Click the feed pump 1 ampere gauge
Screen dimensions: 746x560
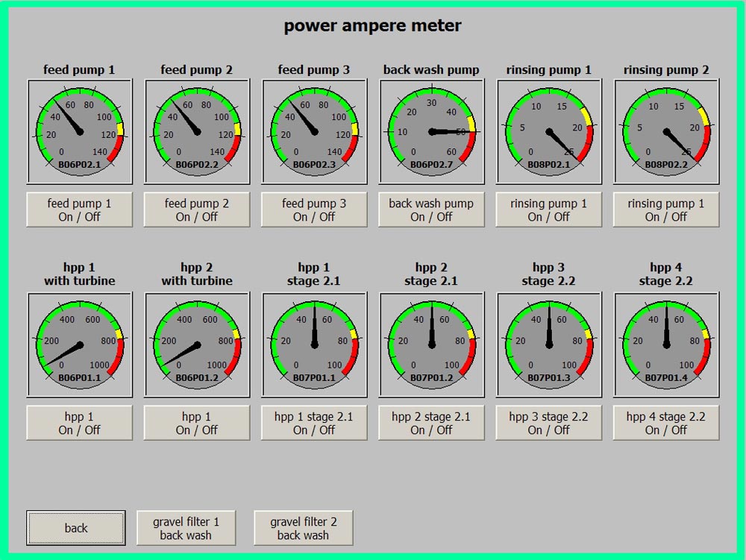(80, 131)
